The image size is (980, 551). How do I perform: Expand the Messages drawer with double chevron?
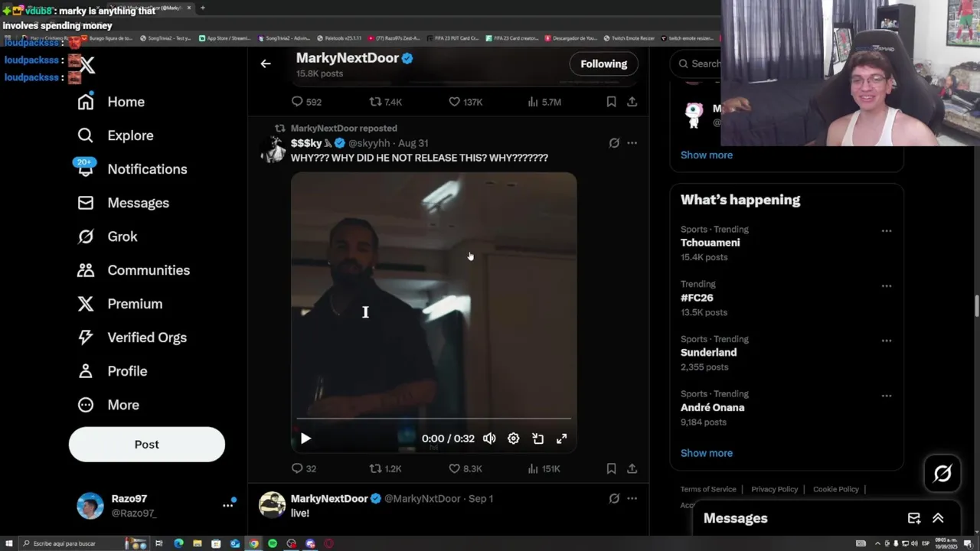pyautogui.click(x=938, y=518)
